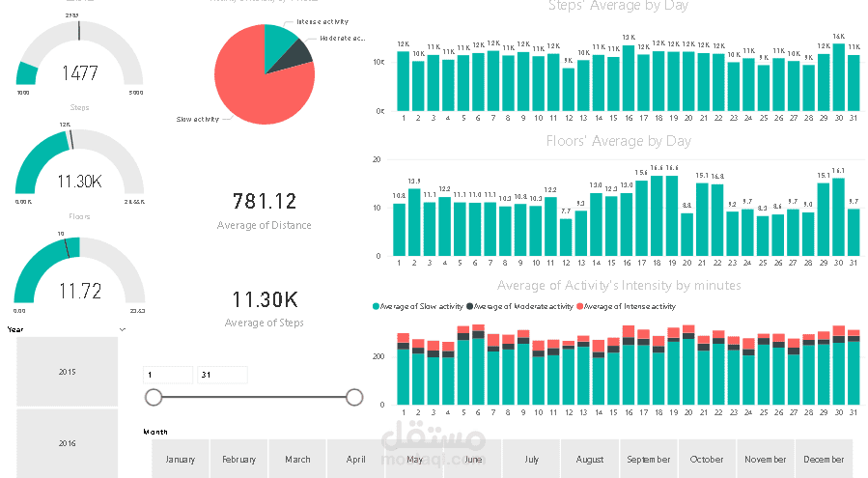Image resolution: width=868 pixels, height=478 pixels.
Task: Filter by December month tile
Action: click(824, 459)
